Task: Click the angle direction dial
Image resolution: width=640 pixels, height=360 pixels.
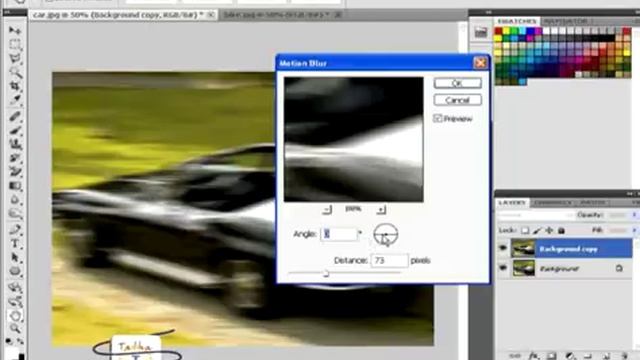Action: click(385, 234)
